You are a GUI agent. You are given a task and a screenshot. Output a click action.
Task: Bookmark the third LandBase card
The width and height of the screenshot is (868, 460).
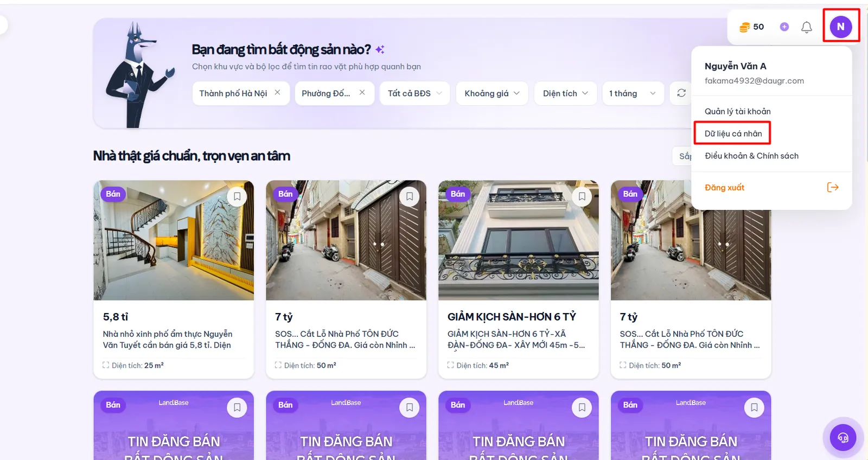(582, 407)
